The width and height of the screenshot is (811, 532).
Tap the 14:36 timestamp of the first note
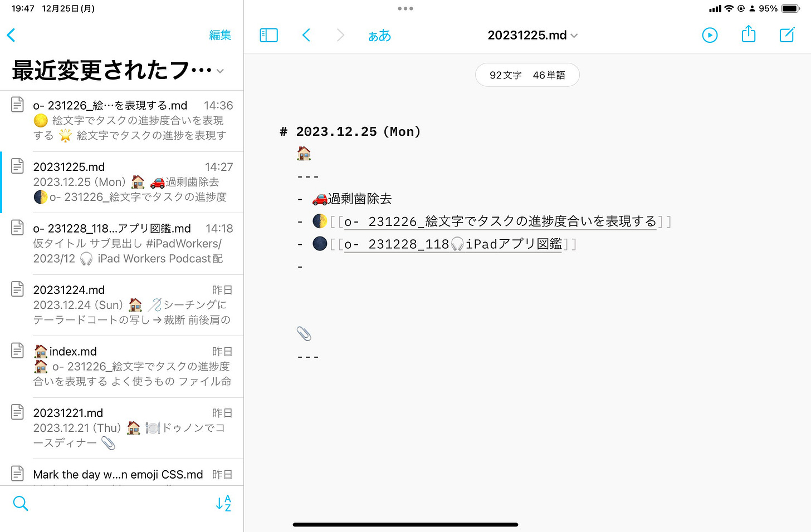pos(218,105)
